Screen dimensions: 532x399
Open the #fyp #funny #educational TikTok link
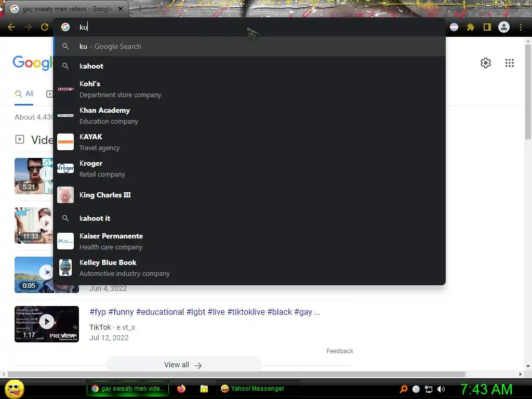click(x=205, y=312)
